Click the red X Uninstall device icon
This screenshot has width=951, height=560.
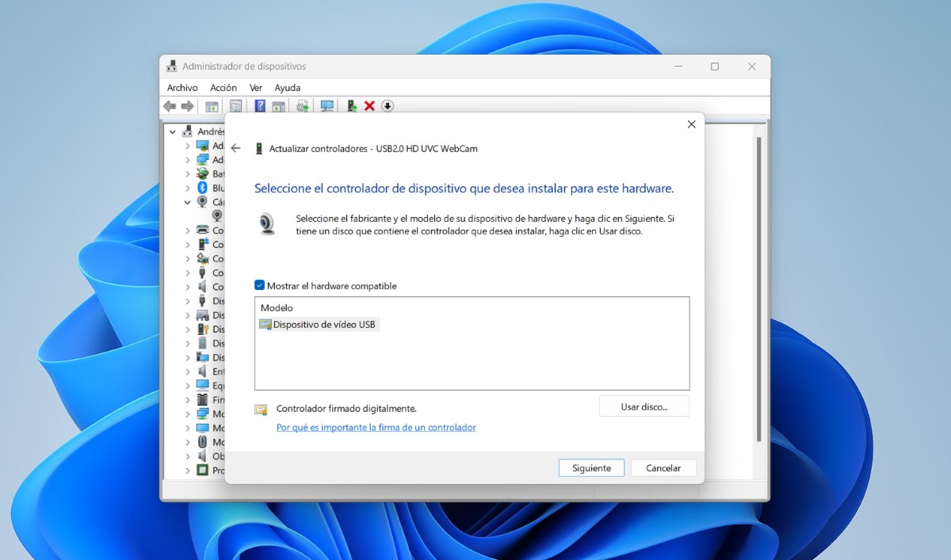(369, 106)
